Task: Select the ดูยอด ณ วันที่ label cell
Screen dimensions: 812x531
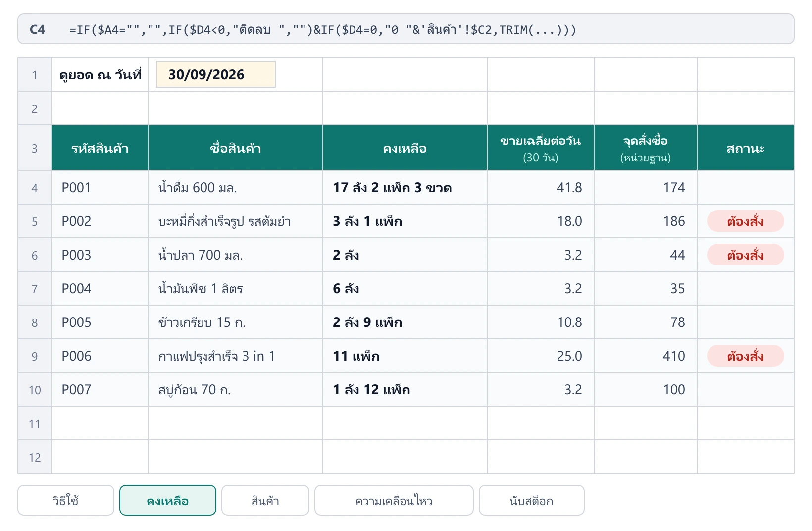Action: 100,75
